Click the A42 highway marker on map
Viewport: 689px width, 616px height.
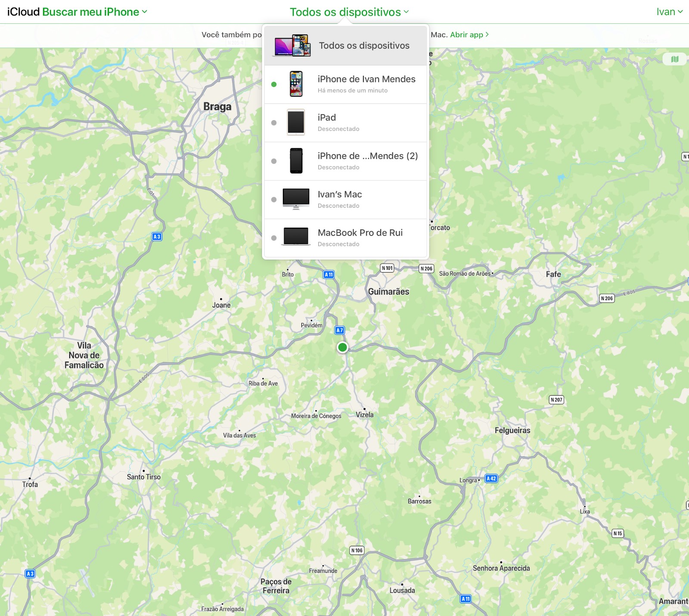coord(491,478)
